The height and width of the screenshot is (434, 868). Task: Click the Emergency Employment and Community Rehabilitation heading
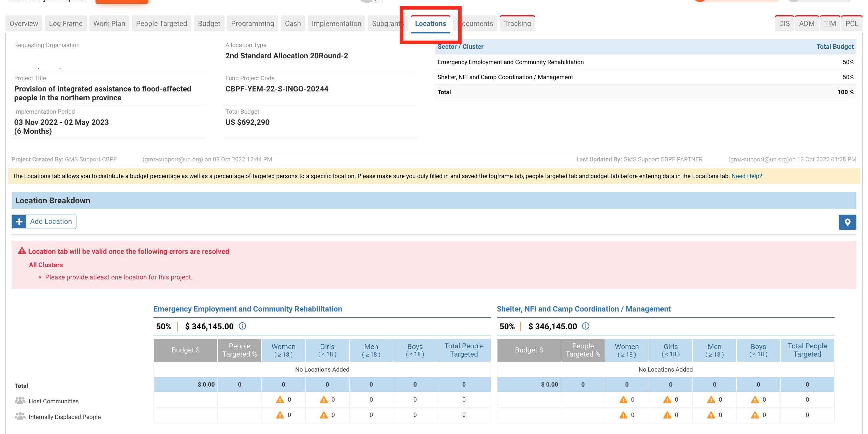(x=248, y=309)
